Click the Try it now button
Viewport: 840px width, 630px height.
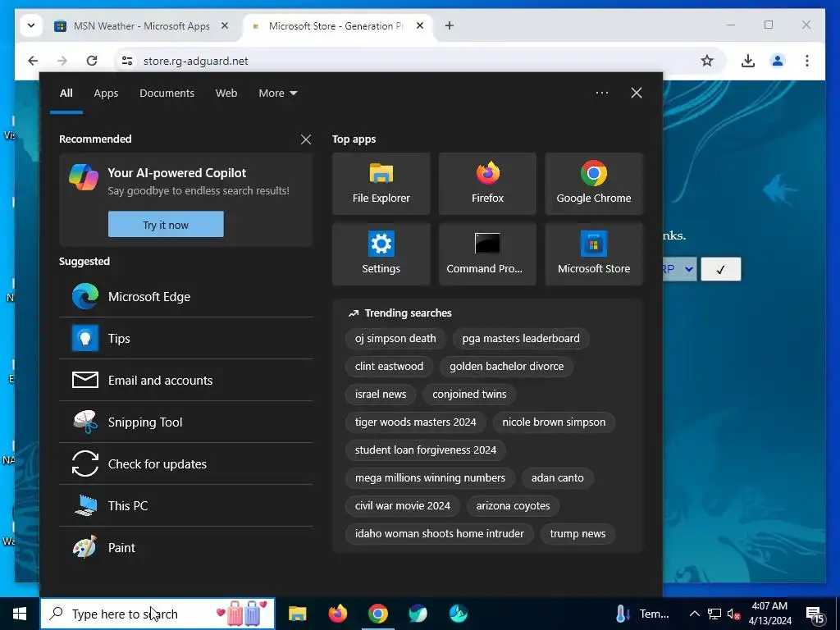click(166, 225)
